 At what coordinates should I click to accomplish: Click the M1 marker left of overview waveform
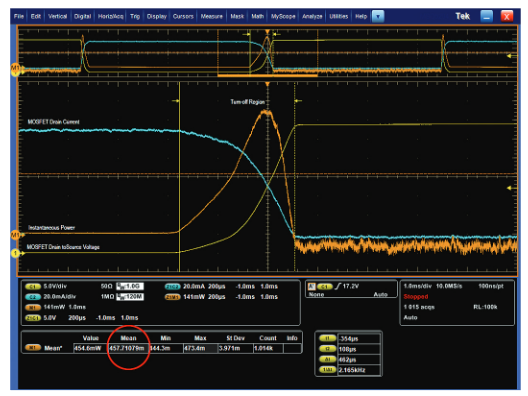(x=15, y=69)
